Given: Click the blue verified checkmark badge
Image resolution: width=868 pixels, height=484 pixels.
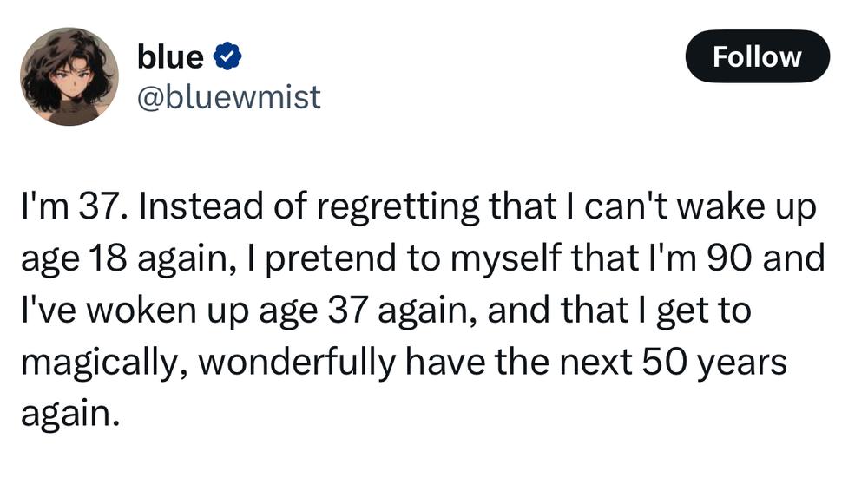Looking at the screenshot, I should pos(227,56).
